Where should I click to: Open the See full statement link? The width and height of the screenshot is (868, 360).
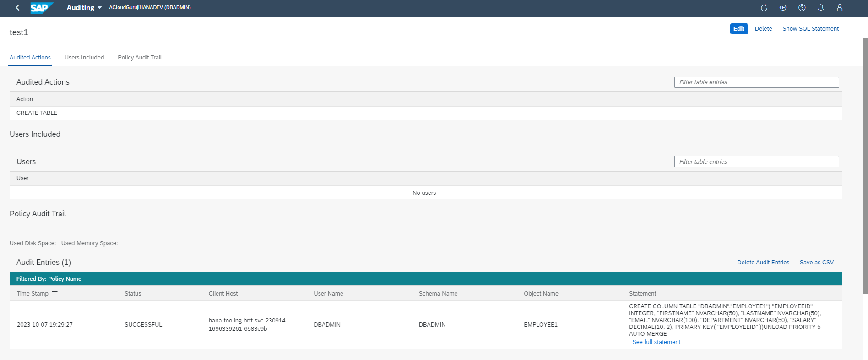click(x=656, y=342)
